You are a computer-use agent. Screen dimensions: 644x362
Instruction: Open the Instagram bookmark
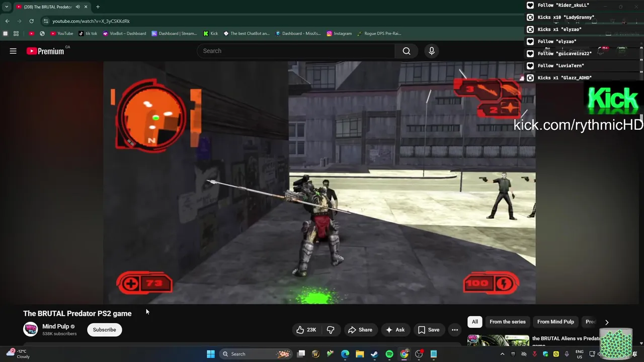click(339, 34)
